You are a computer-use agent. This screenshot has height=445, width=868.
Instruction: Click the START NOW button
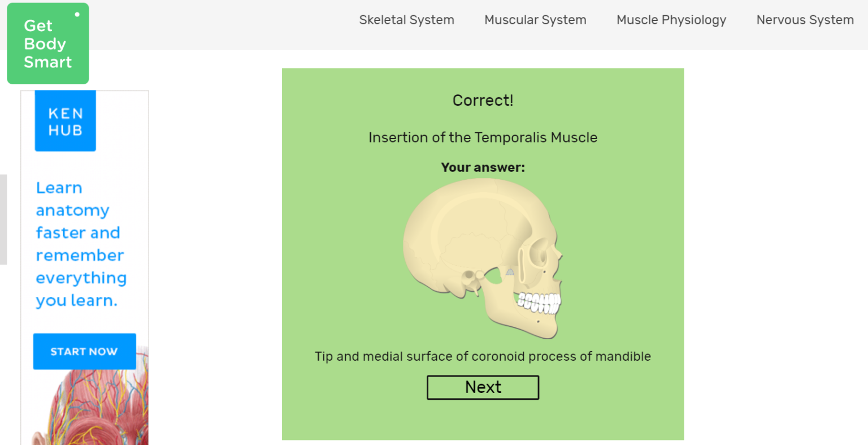[x=84, y=351]
